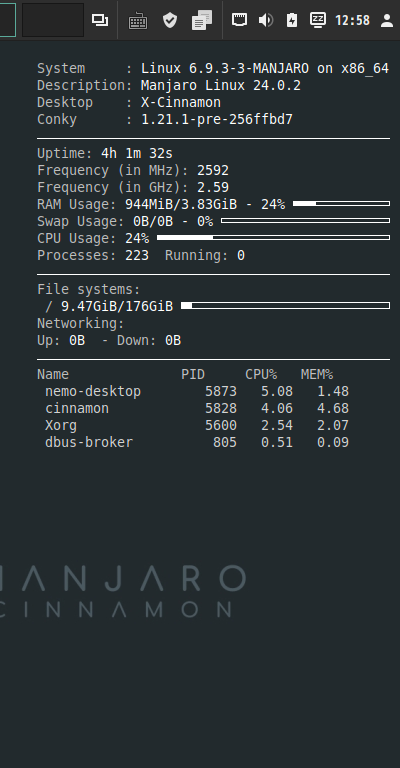Click the nemo-desktop process row
The height and width of the screenshot is (768, 400).
pos(197,391)
